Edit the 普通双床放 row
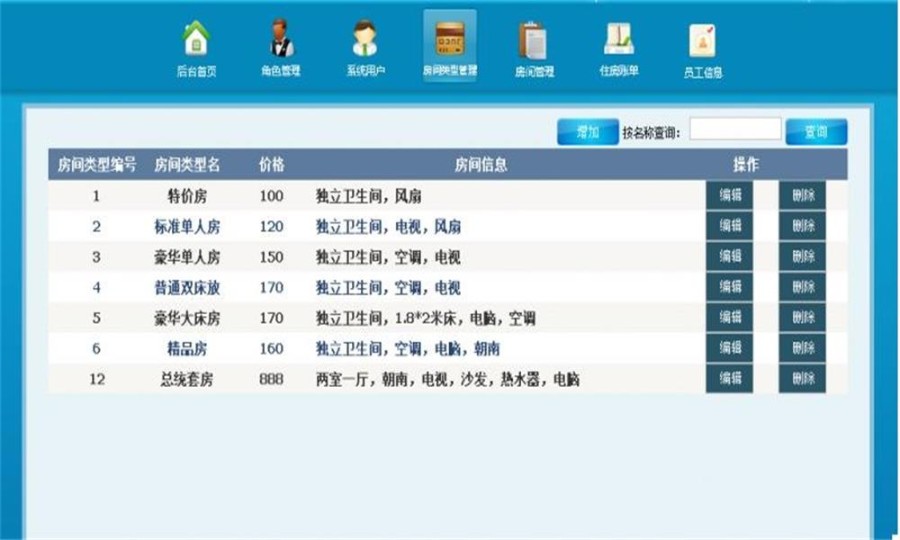This screenshot has width=900, height=540. tap(729, 288)
